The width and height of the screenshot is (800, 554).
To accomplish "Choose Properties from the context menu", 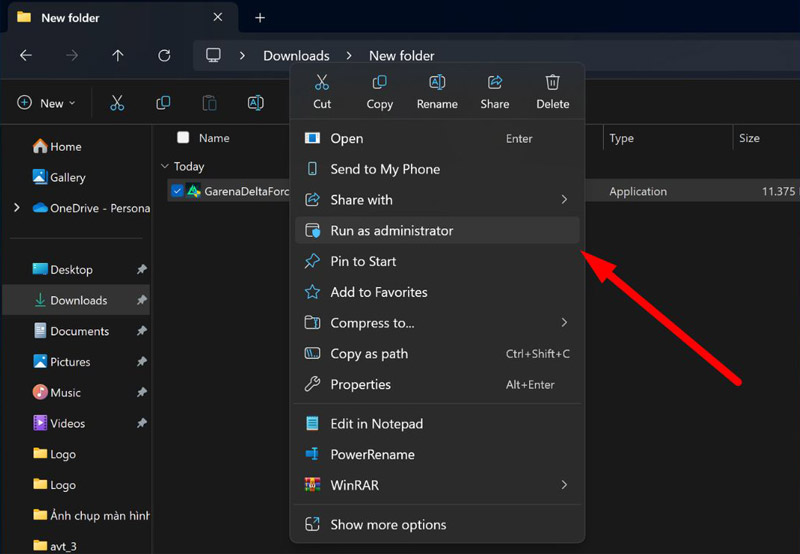I will click(360, 385).
